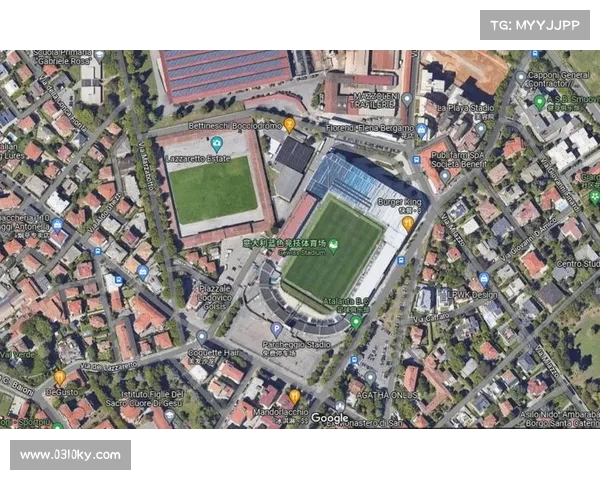Select the LPWK Design shopping pin
The width and height of the screenshot is (600, 480).
(484, 279)
